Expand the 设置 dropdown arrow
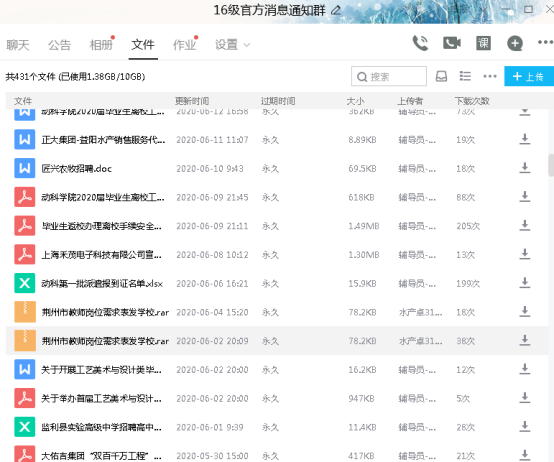The height and width of the screenshot is (462, 554). [247, 45]
